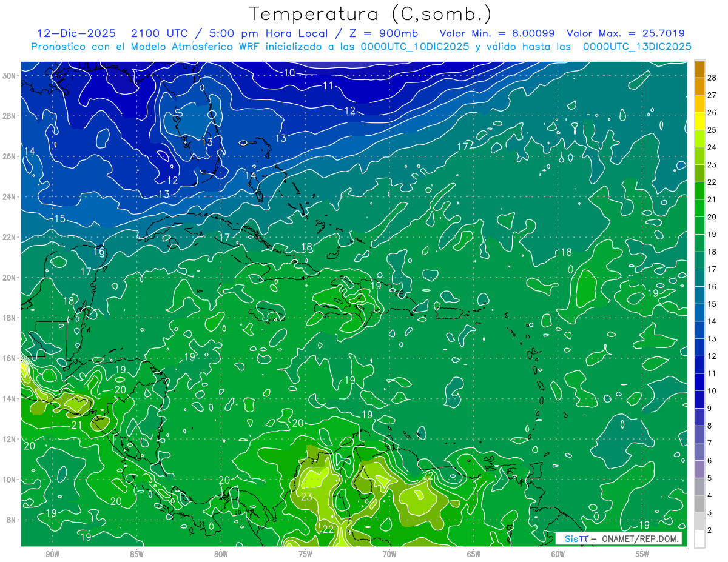
Task: Pick the yellow swatch between 25 and 26
Action: 699,121
